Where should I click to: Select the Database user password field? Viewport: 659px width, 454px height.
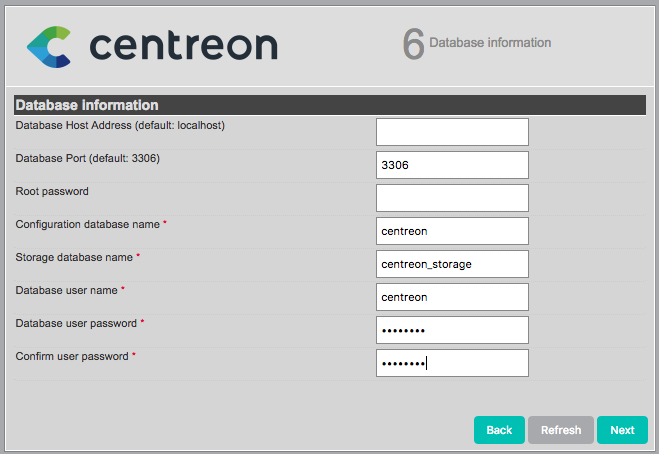(452, 330)
